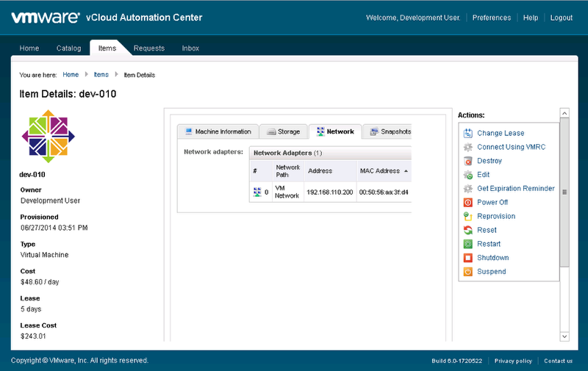
Task: Switch to the Snapshots tab
Action: click(388, 132)
